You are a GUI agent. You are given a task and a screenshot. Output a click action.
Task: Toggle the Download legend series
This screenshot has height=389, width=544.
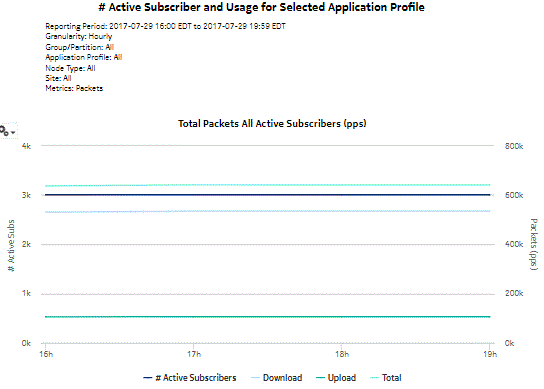[x=277, y=378]
